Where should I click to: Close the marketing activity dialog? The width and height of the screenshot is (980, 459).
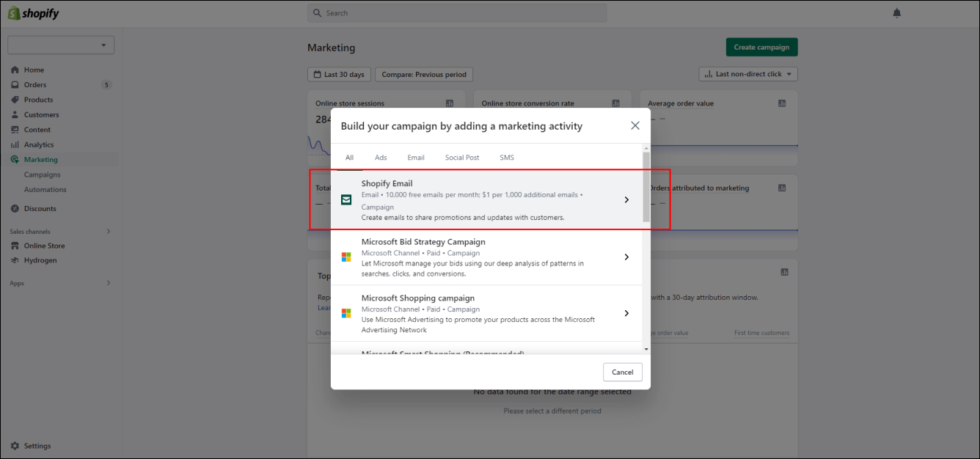[x=635, y=125]
